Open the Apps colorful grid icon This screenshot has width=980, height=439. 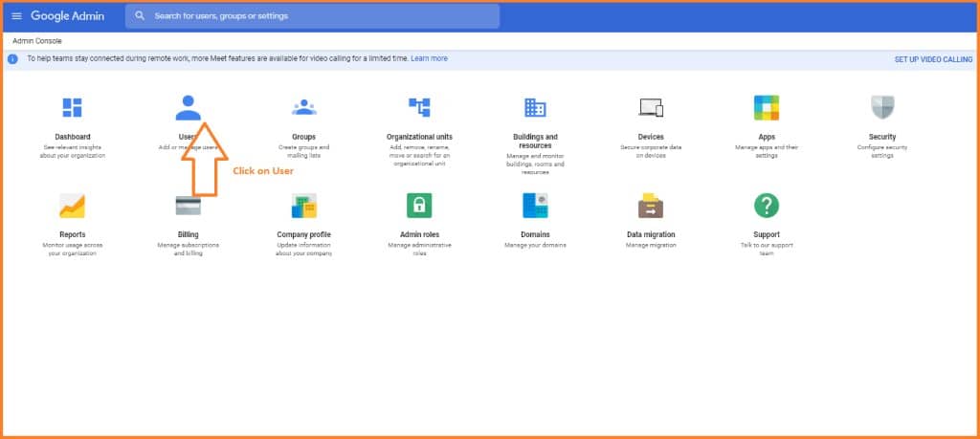(767, 107)
